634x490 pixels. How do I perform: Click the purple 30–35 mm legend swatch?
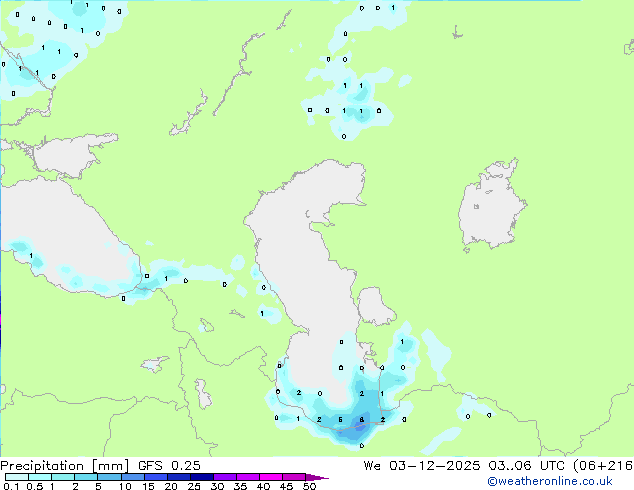(x=225, y=477)
